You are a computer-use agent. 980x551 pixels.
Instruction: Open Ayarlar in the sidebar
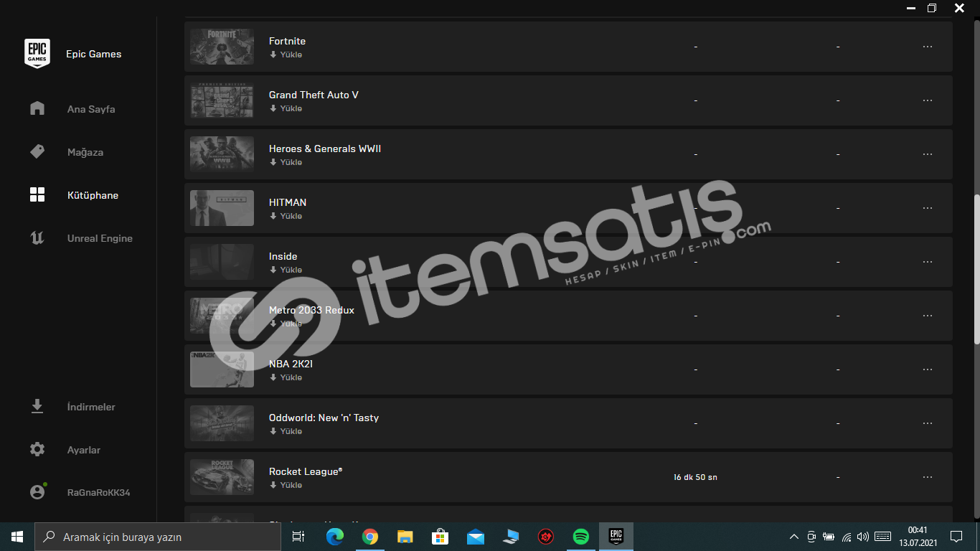click(x=84, y=450)
